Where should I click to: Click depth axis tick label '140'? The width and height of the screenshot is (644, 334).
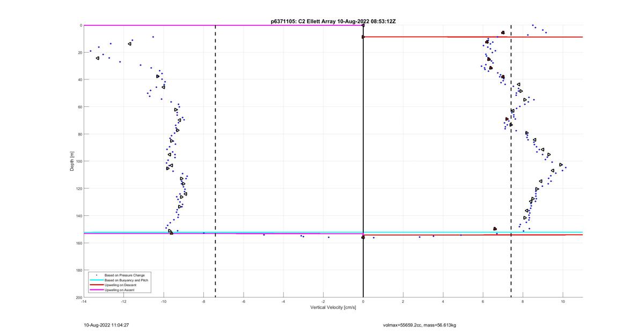point(78,216)
